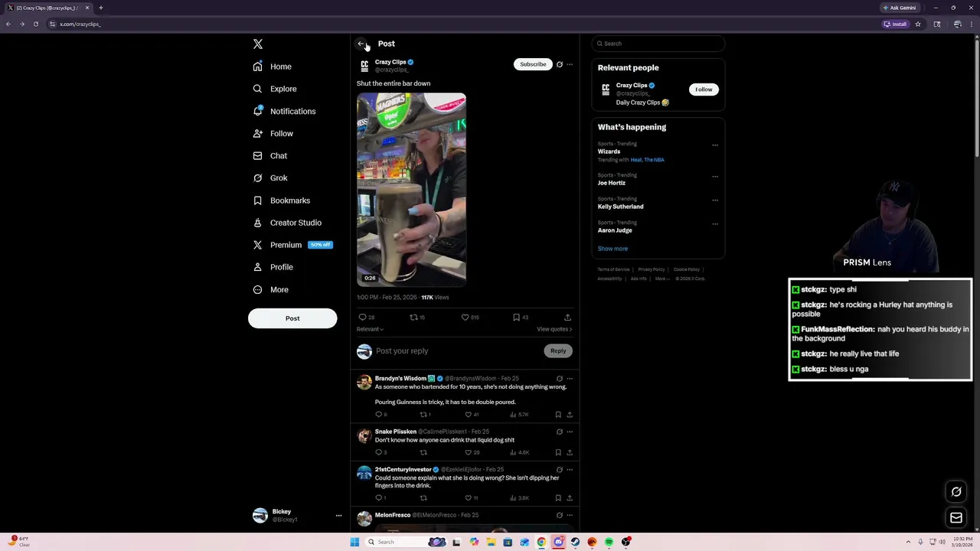Reload the page in Chrome
Screen dimensions: 980x551
36,24
